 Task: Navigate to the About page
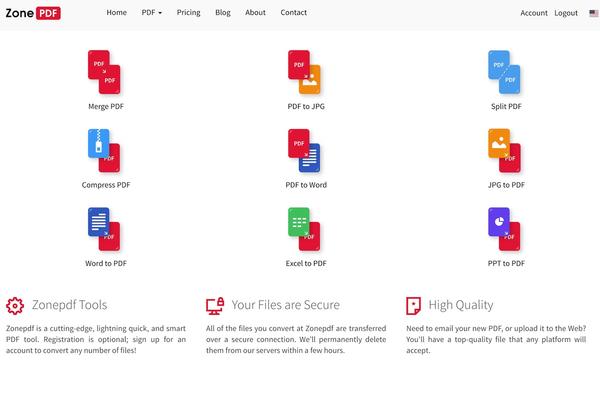coord(255,13)
